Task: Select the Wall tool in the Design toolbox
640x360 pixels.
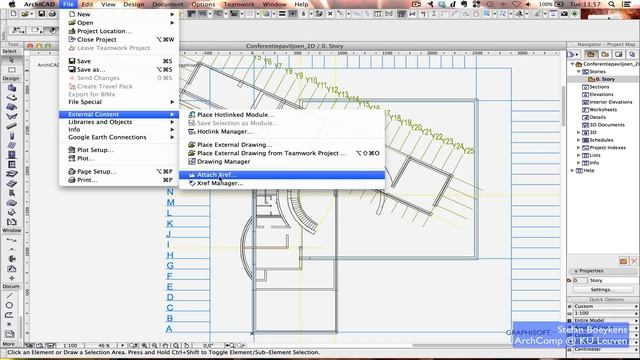Action: click(11, 87)
